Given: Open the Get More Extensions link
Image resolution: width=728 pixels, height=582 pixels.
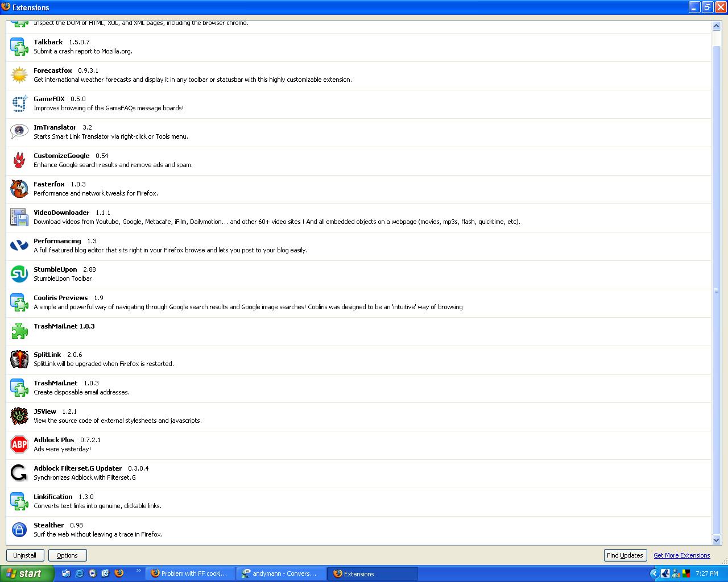Looking at the screenshot, I should tap(682, 555).
